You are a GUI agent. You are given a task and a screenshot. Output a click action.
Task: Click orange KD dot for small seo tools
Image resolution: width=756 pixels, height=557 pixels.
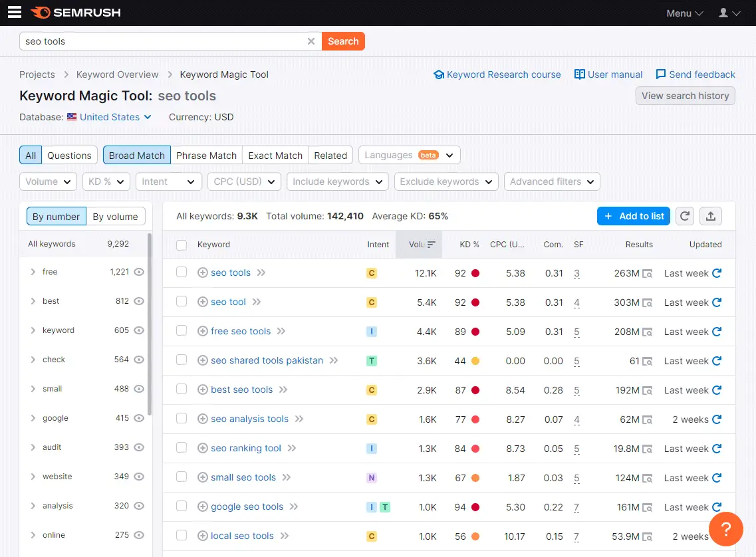pos(475,478)
